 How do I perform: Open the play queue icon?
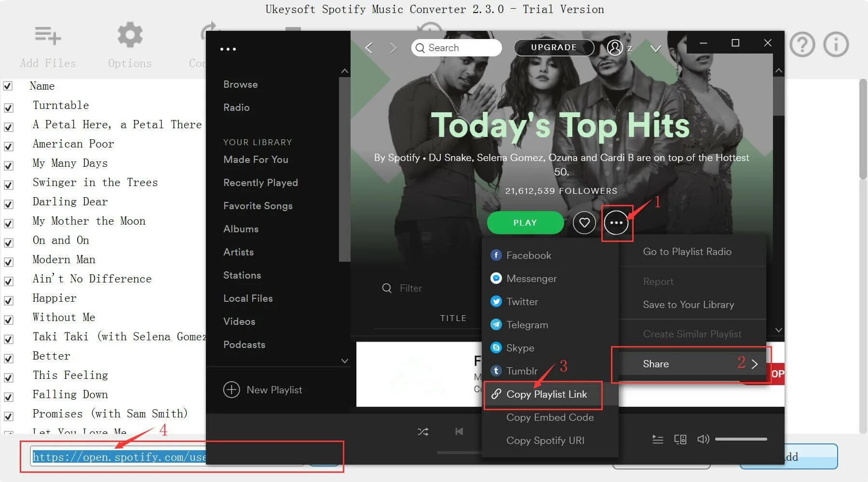coord(658,439)
